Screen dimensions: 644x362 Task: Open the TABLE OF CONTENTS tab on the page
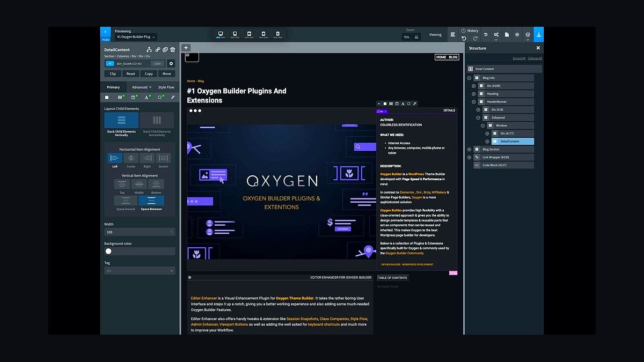click(x=392, y=278)
